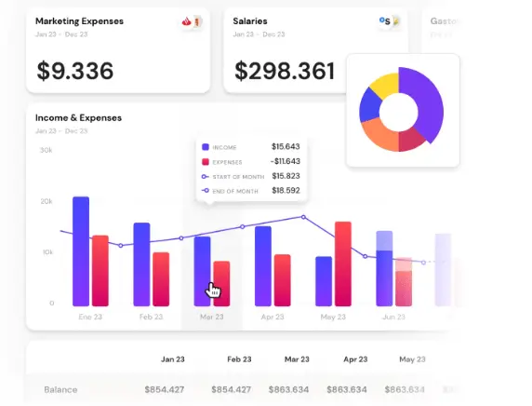Click the Apr 23 red expenses bar

(x=283, y=280)
